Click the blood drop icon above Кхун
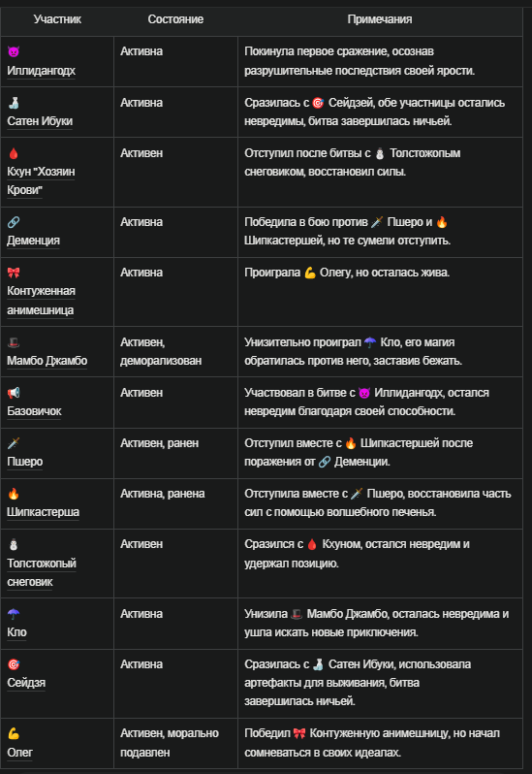This screenshot has height=774, width=532. [x=14, y=153]
